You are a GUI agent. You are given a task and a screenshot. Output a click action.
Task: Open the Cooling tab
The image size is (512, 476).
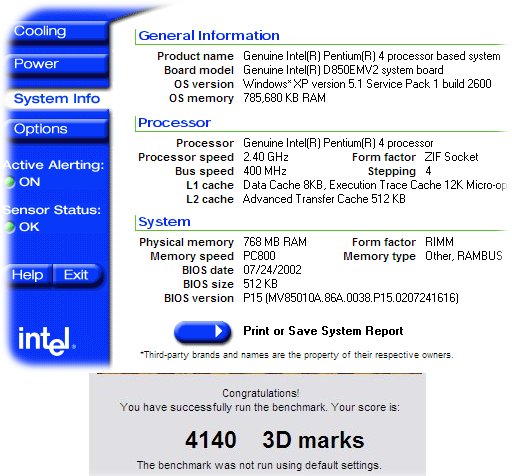tap(58, 32)
